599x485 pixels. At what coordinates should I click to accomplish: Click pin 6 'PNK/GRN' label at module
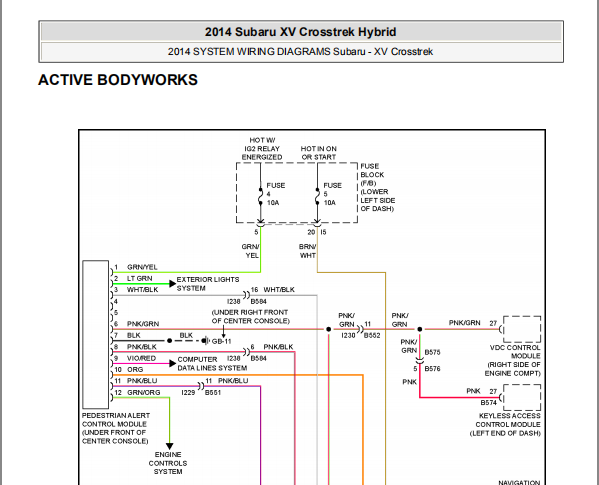pos(143,324)
